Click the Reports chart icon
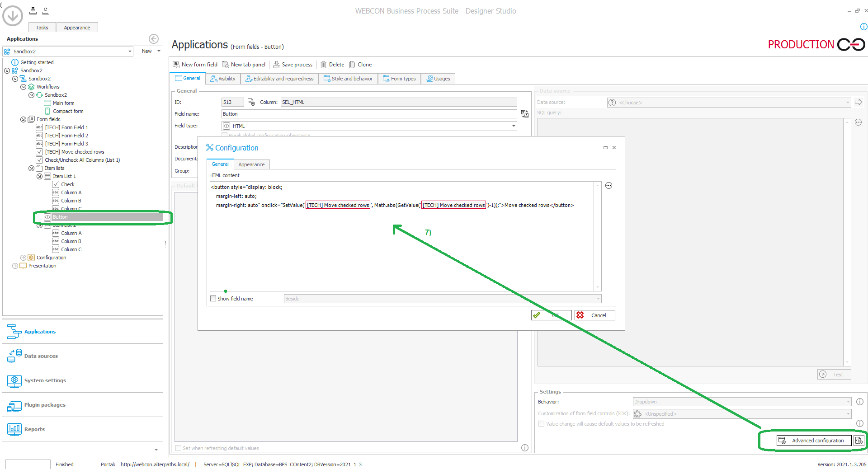 pyautogui.click(x=14, y=429)
